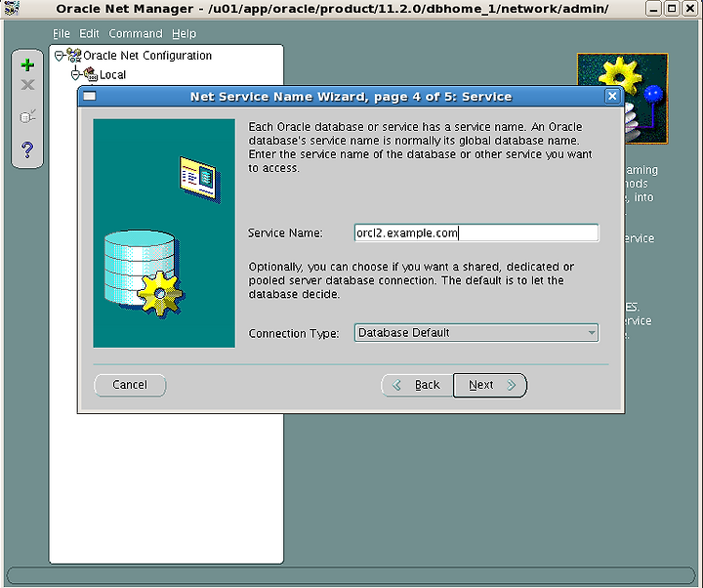Click the green plus Create icon
703x588 pixels.
(x=27, y=65)
